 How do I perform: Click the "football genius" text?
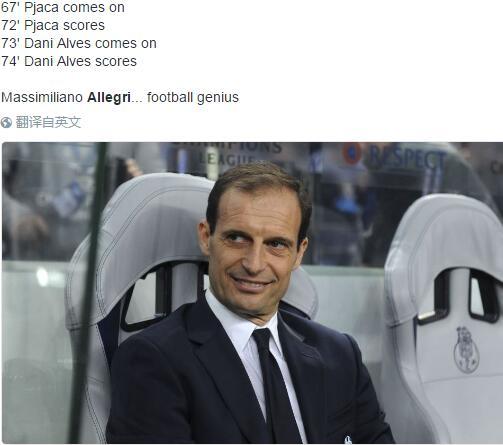point(193,97)
